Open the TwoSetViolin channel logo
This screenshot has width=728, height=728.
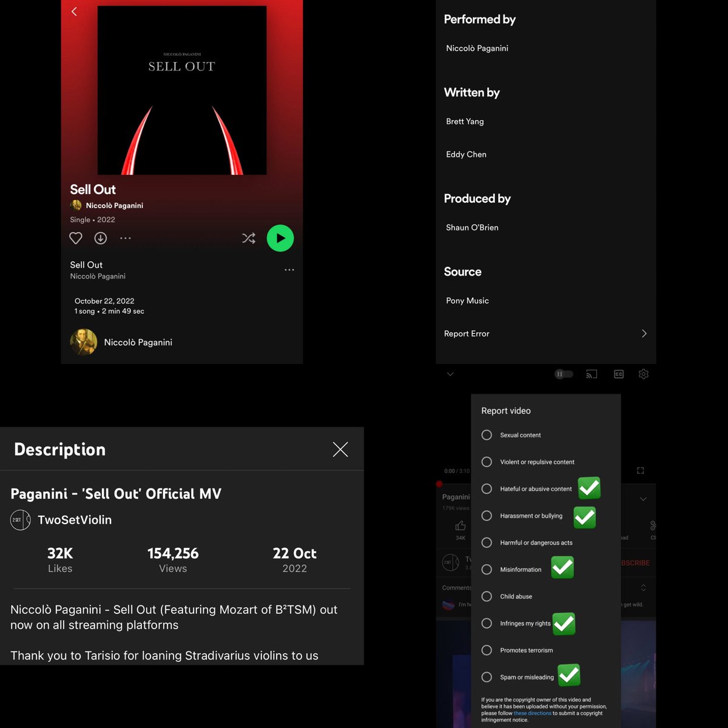(x=20, y=520)
